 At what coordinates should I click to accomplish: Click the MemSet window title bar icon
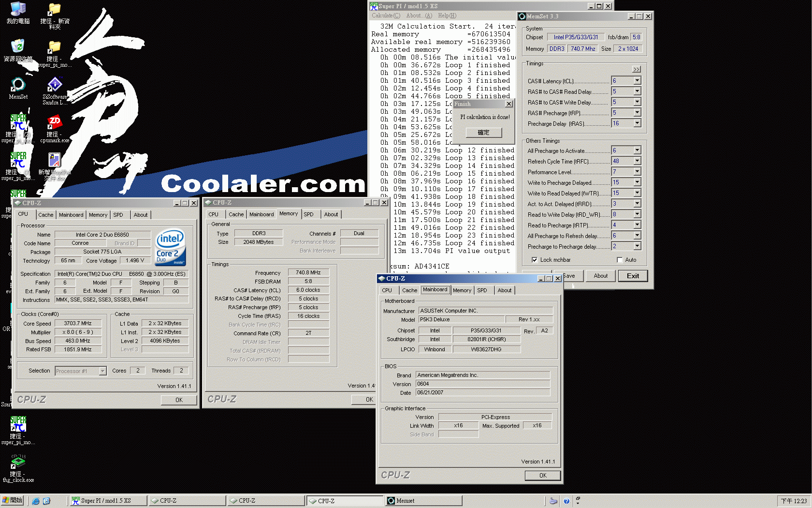[x=522, y=16]
